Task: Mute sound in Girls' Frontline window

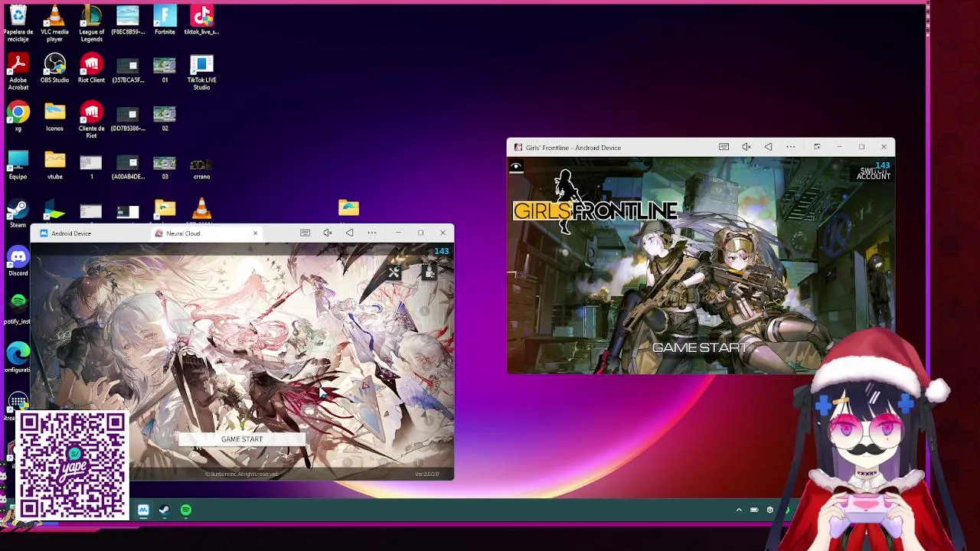Action: click(x=746, y=147)
